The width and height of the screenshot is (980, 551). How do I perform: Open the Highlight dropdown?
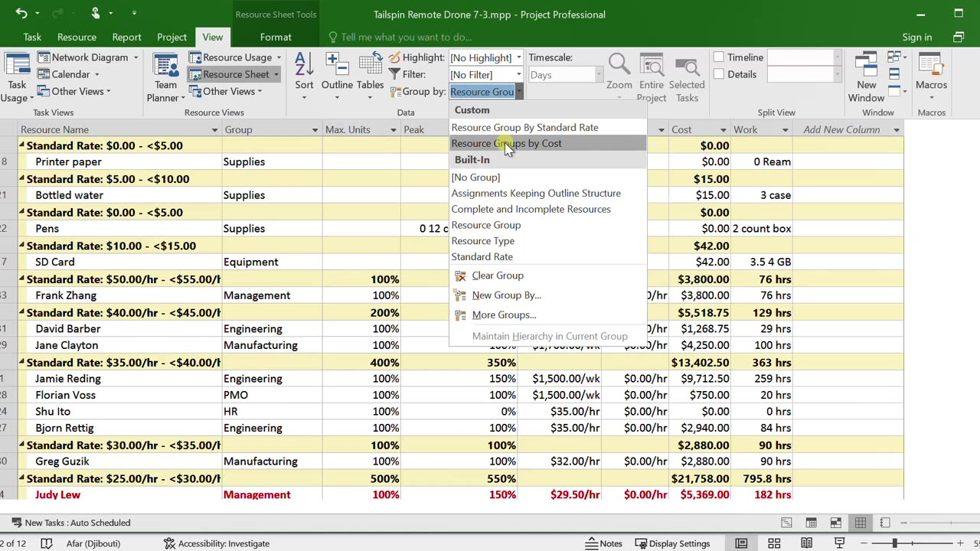[x=518, y=57]
